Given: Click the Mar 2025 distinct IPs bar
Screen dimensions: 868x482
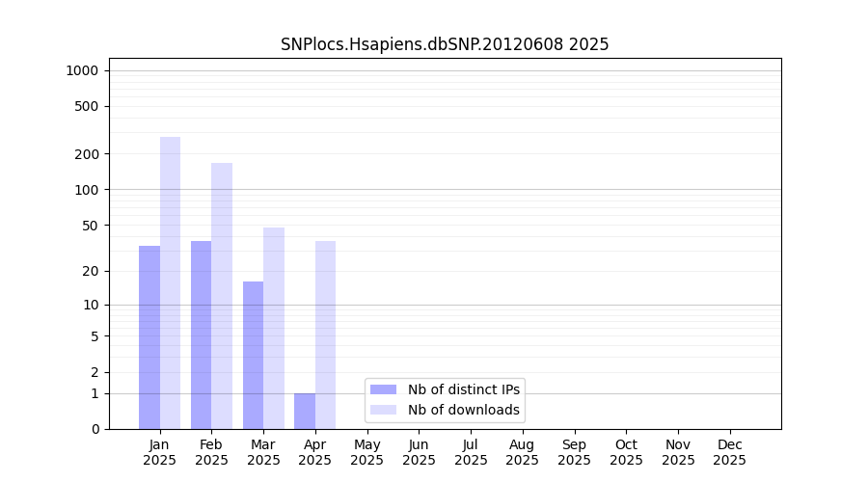Looking at the screenshot, I should pyautogui.click(x=253, y=355).
